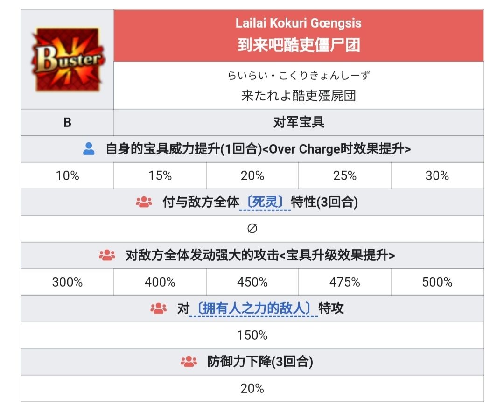
Task: Click the 150% special attack value
Action: (x=252, y=336)
